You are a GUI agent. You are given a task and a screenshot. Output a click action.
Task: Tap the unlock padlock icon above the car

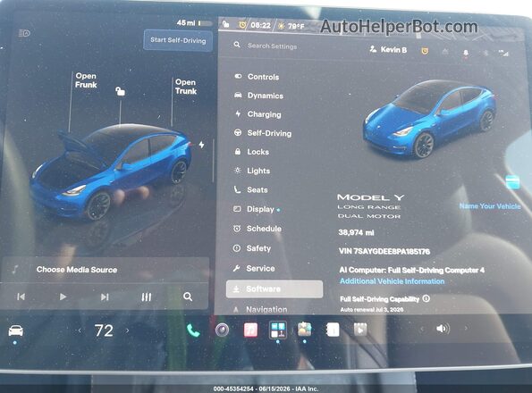[120, 91]
